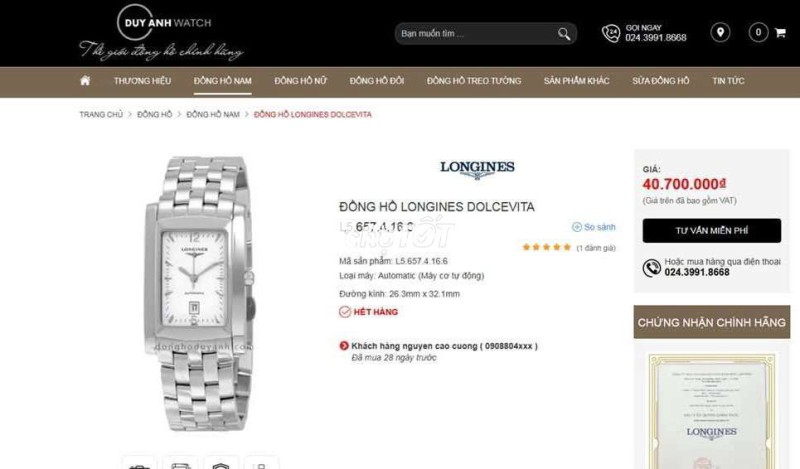
Task: Click the search magnifier icon
Action: (564, 34)
